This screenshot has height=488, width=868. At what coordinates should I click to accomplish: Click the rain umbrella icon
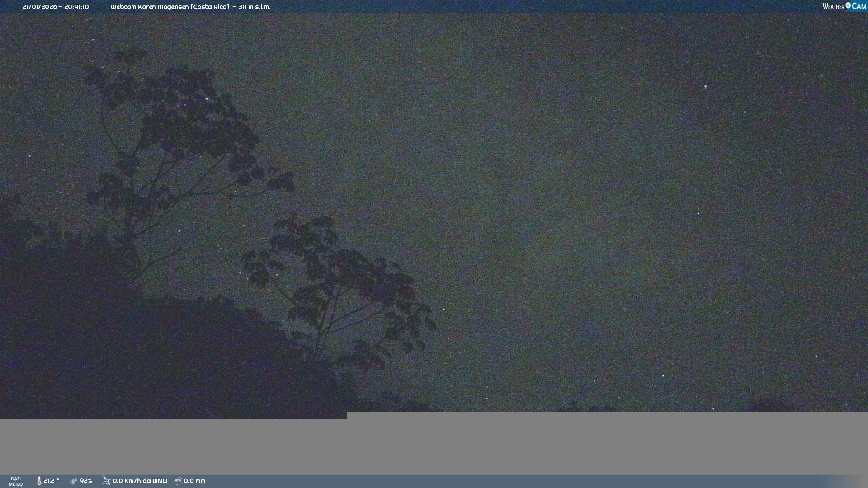(x=178, y=481)
